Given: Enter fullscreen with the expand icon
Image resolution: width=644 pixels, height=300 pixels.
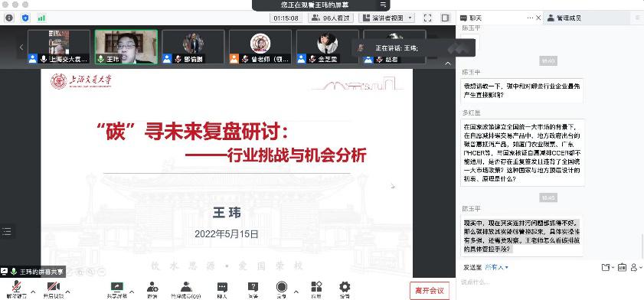Looking at the screenshot, I should pos(427,18).
